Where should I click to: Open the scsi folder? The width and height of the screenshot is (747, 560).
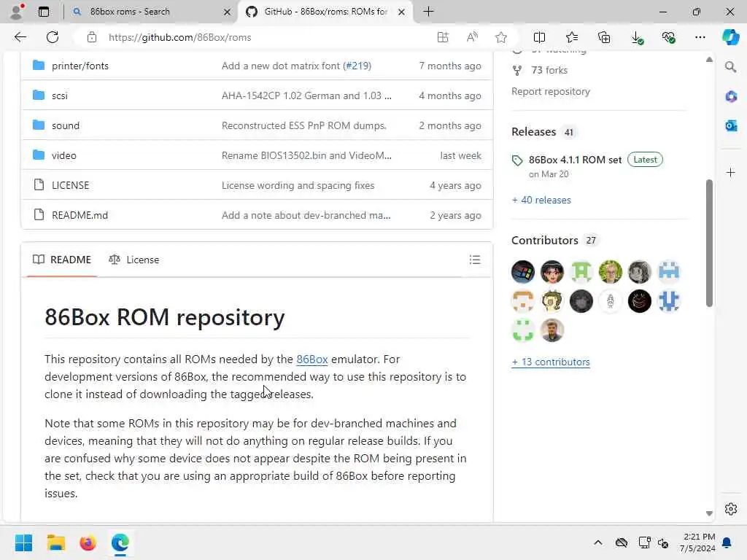(60, 96)
